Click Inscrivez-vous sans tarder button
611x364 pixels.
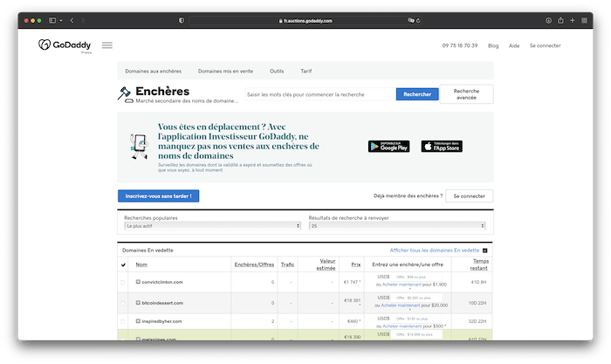pos(159,196)
